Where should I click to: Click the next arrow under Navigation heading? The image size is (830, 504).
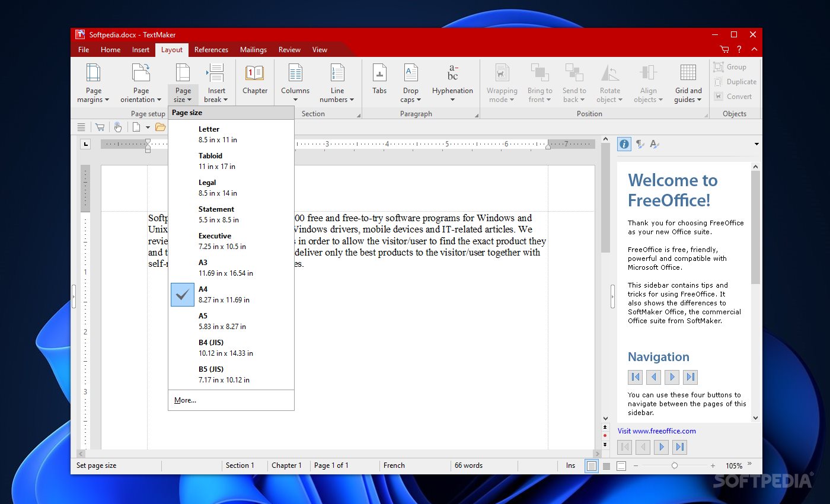[672, 377]
